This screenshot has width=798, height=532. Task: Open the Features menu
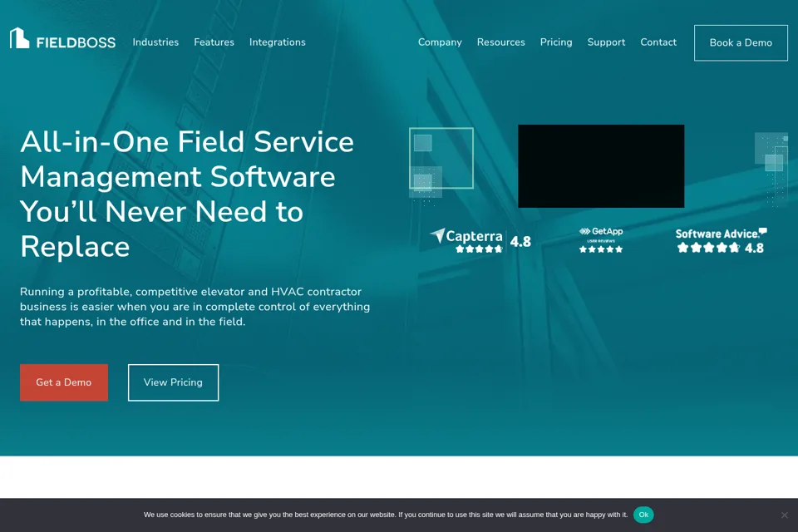pos(214,42)
